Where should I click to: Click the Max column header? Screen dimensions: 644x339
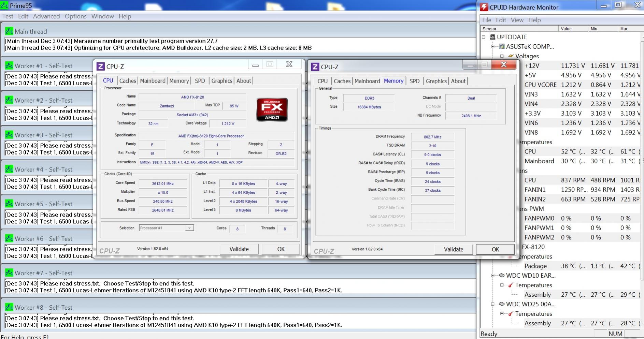629,29
